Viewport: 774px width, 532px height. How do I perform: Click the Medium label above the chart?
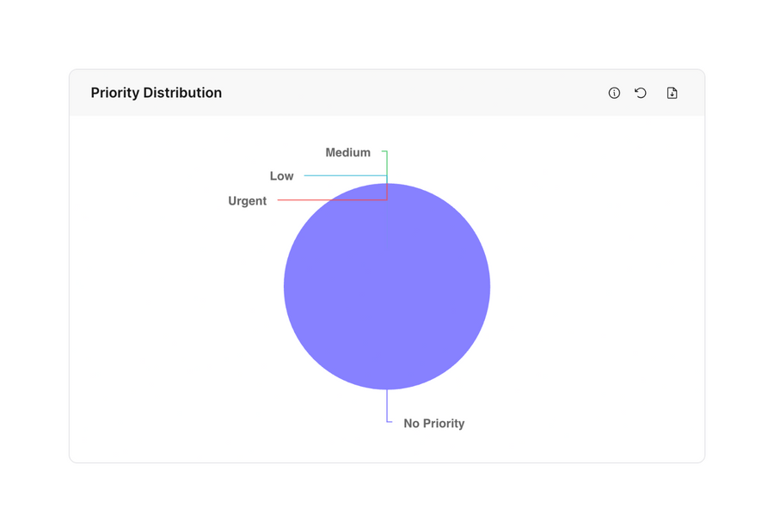347,152
